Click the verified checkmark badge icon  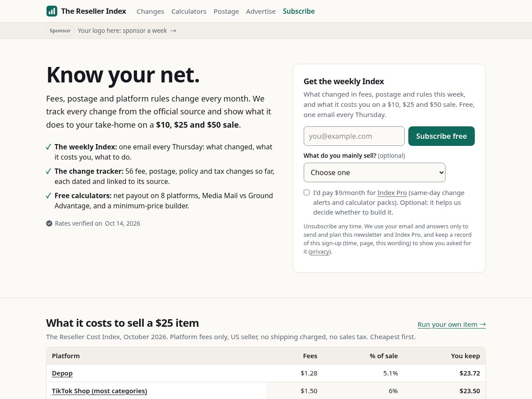pyautogui.click(x=49, y=223)
